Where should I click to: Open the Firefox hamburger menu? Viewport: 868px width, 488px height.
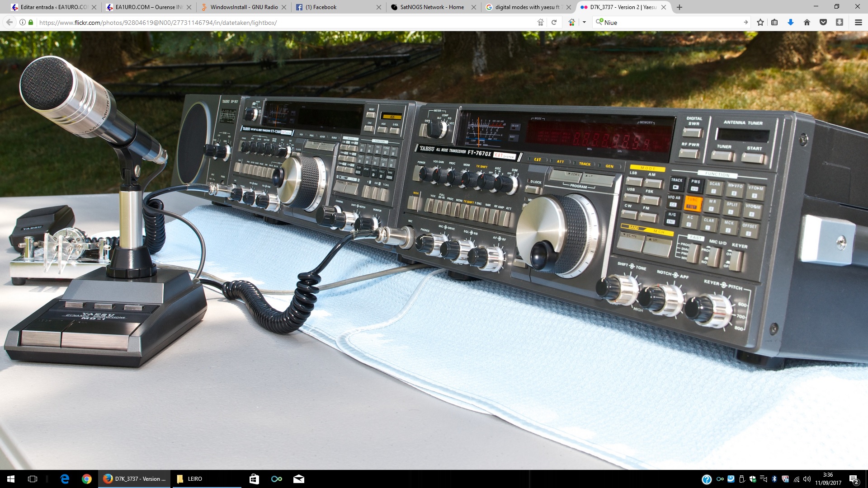(x=858, y=22)
